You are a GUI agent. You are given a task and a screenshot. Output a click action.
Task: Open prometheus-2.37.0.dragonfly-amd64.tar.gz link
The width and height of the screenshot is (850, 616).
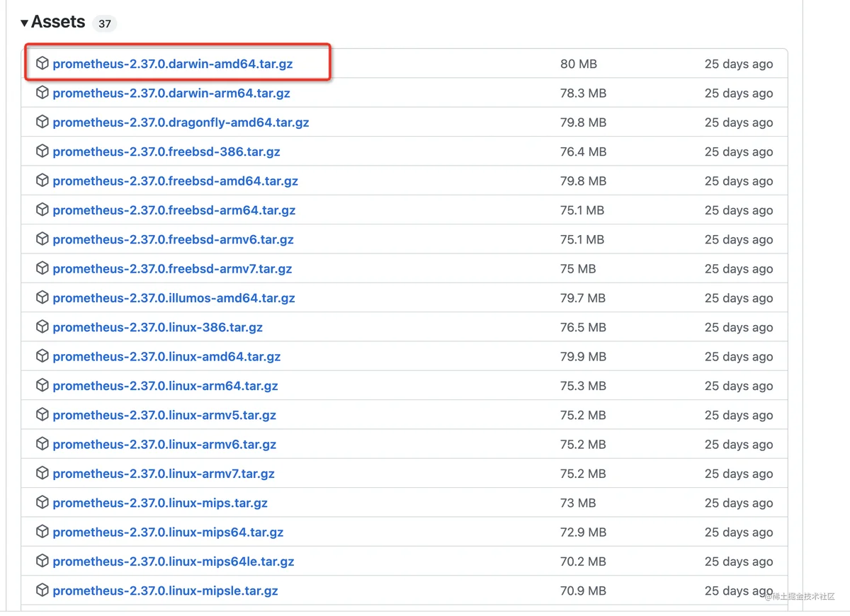pos(181,122)
